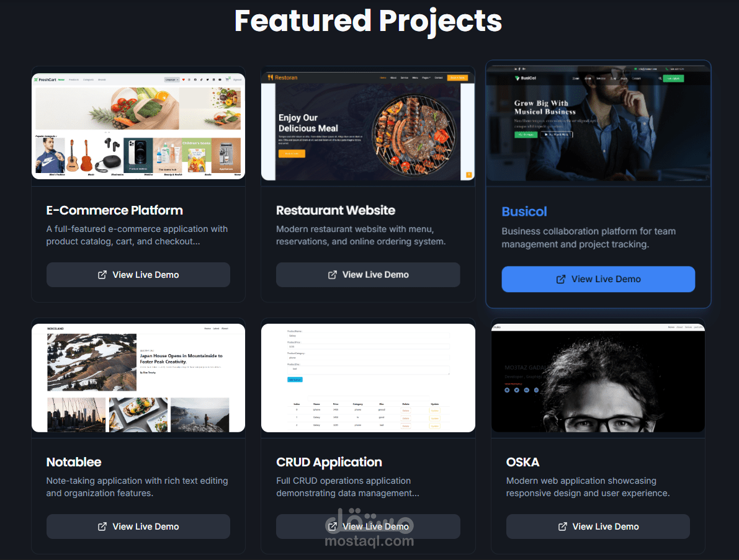Open the CRUD table preview thumbnail
Screen dimensions: 739x560
click(x=368, y=378)
